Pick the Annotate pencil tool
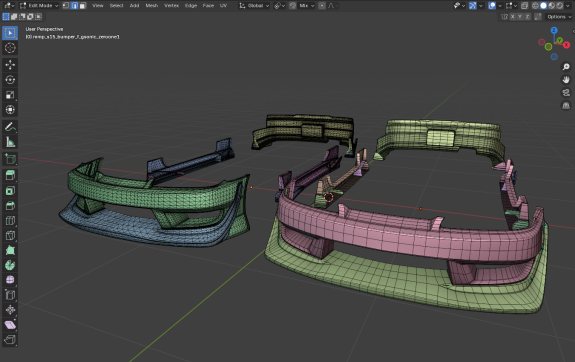The image size is (575, 362). (x=10, y=127)
